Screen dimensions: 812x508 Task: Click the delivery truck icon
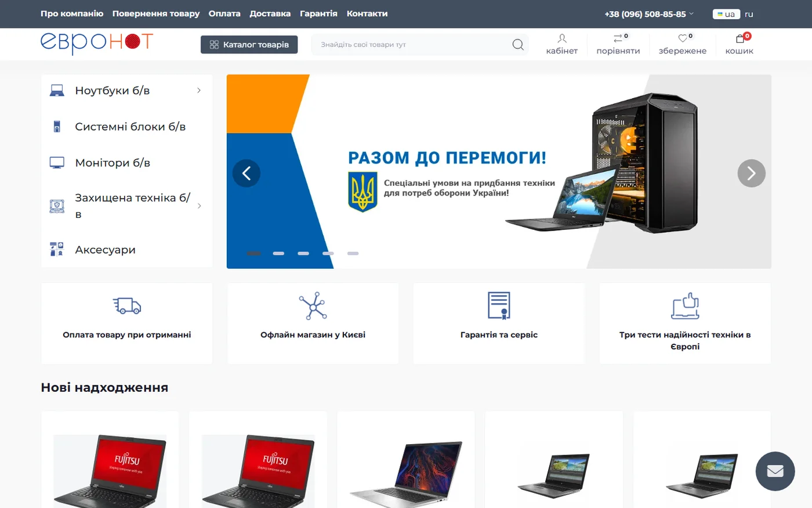click(127, 306)
